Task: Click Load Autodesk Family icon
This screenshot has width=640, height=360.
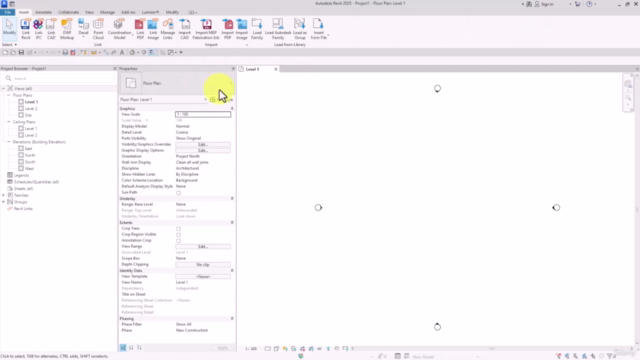Action: pyautogui.click(x=278, y=29)
